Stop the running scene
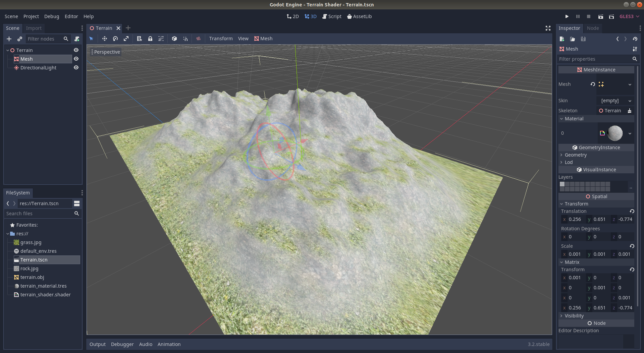Viewport: 644px width, 353px height. [588, 16]
